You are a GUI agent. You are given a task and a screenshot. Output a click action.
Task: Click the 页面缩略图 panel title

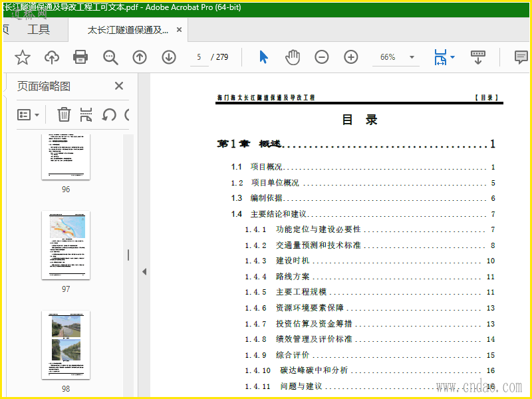44,86
